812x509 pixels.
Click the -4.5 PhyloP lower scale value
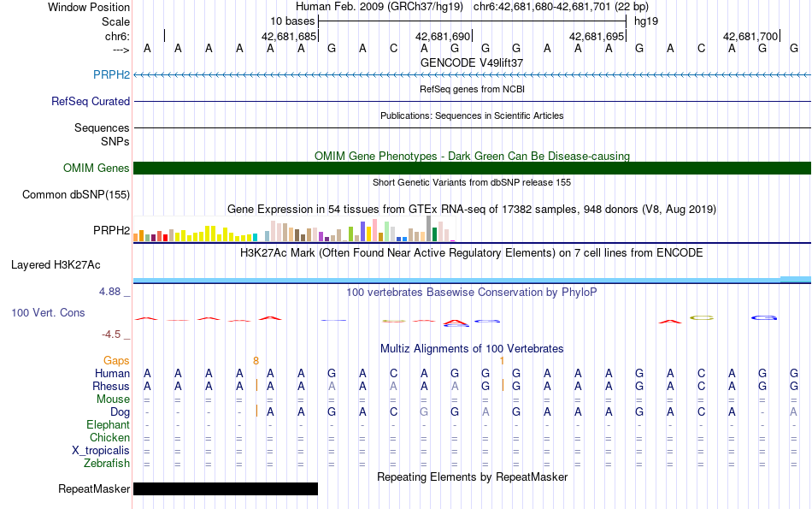111,334
